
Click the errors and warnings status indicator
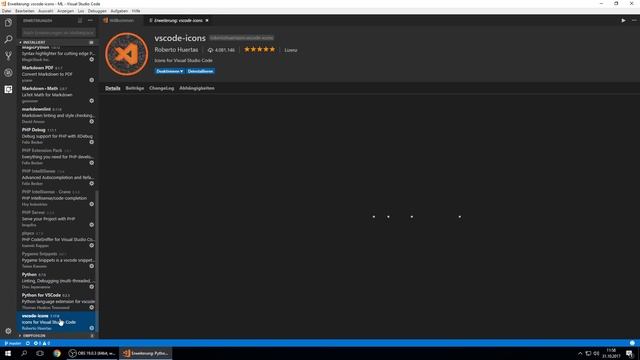(42, 343)
